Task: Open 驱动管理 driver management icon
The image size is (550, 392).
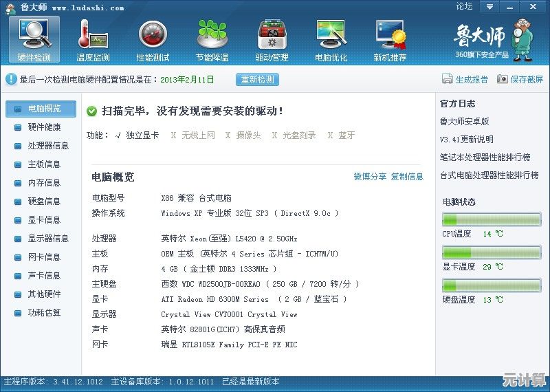Action: tap(272, 39)
